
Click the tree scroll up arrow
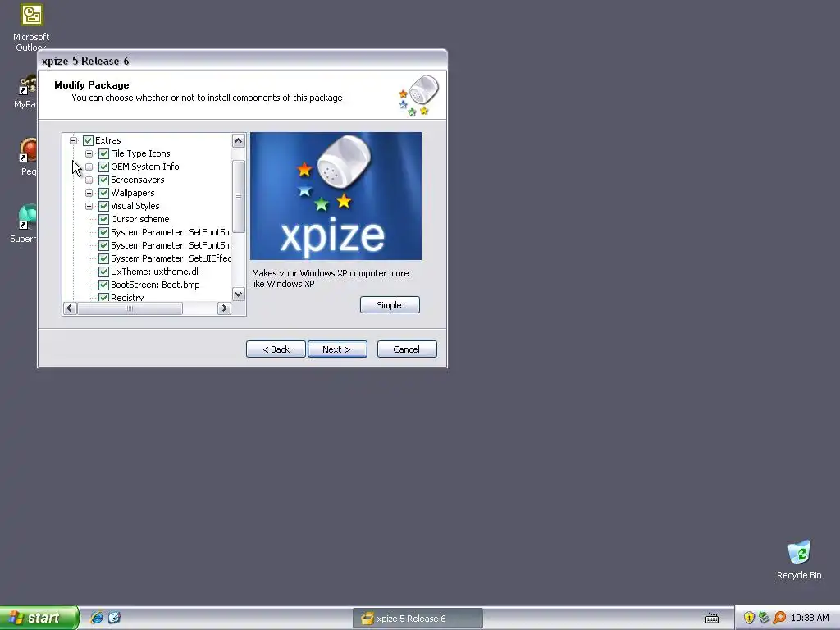239,141
